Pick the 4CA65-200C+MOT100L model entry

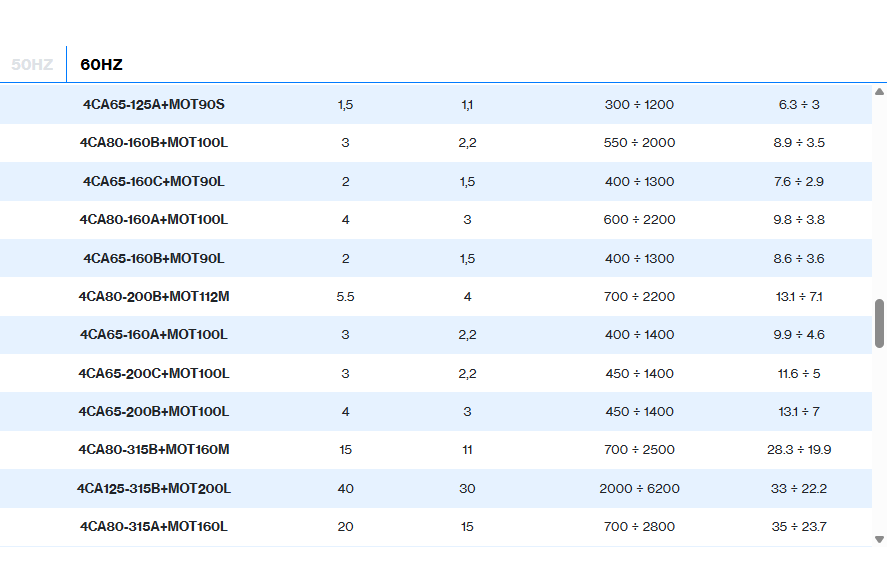tap(154, 374)
